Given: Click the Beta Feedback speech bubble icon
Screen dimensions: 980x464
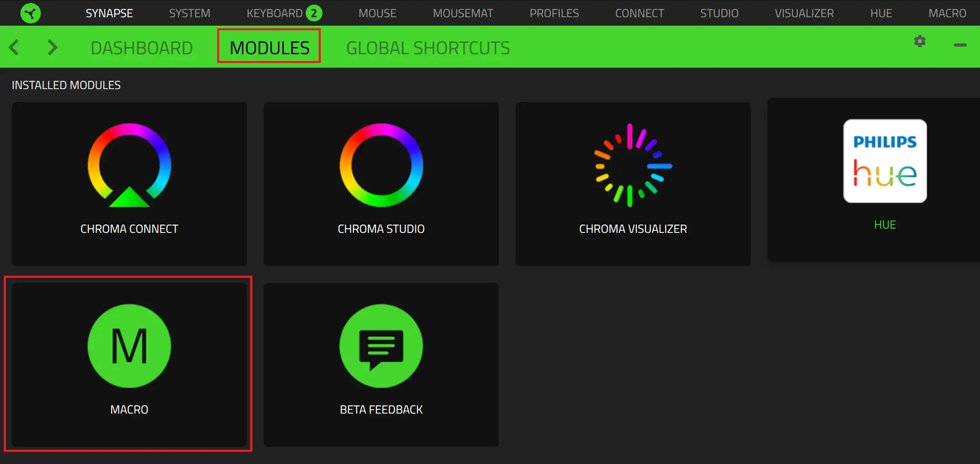Looking at the screenshot, I should pyautogui.click(x=381, y=345).
